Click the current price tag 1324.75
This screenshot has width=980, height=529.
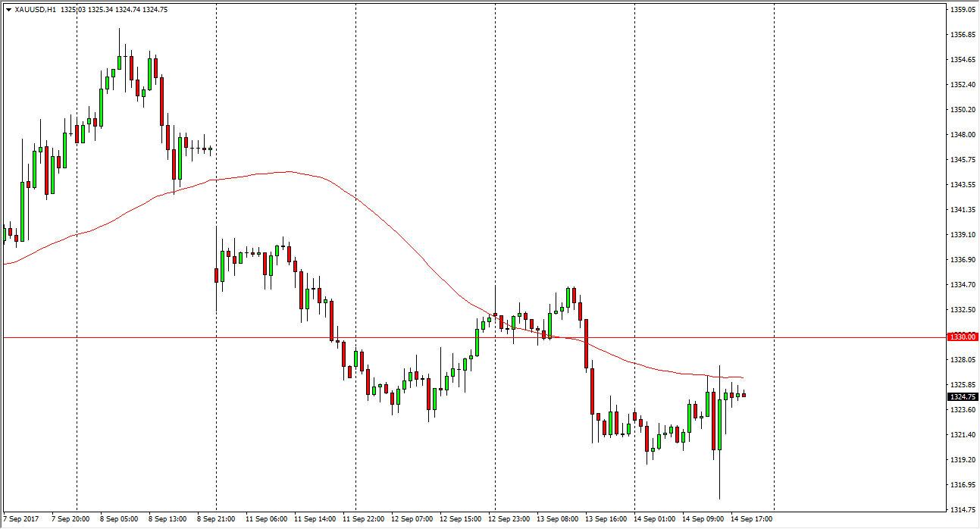(963, 396)
